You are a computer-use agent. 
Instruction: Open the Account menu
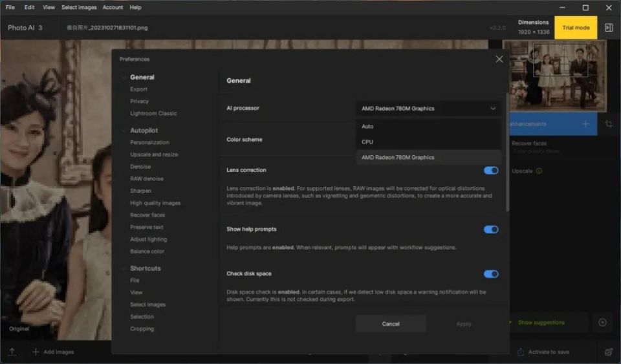pyautogui.click(x=113, y=7)
